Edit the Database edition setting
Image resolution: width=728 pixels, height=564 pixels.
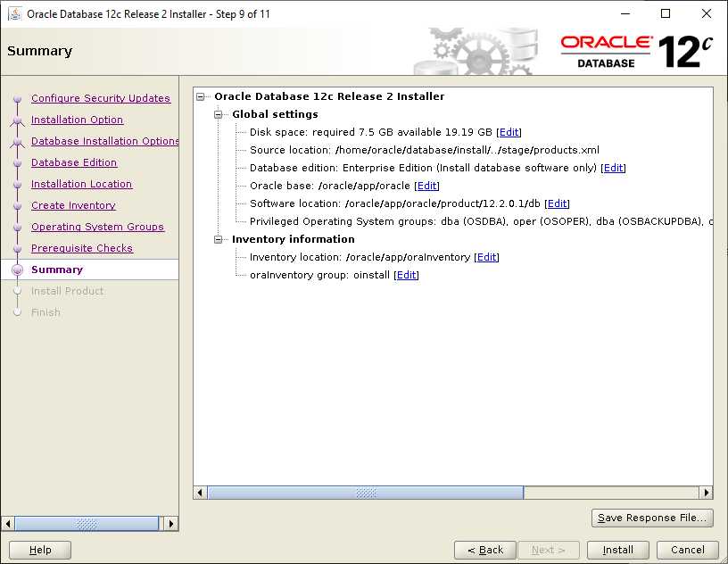[x=613, y=168]
